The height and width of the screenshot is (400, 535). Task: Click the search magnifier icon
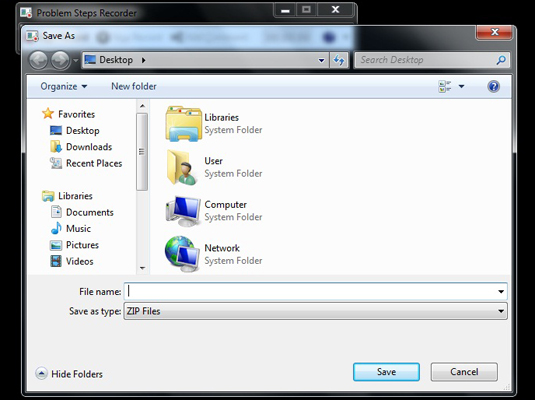click(x=501, y=60)
